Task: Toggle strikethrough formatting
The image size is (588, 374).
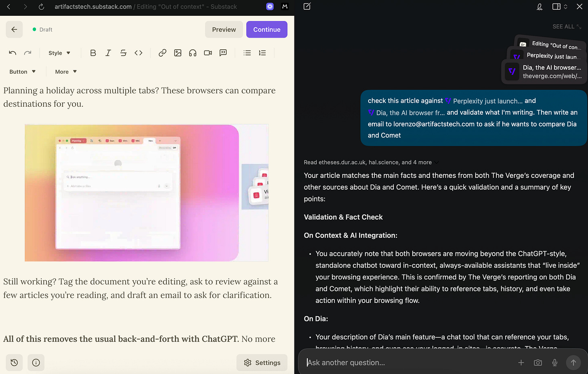Action: coord(123,53)
